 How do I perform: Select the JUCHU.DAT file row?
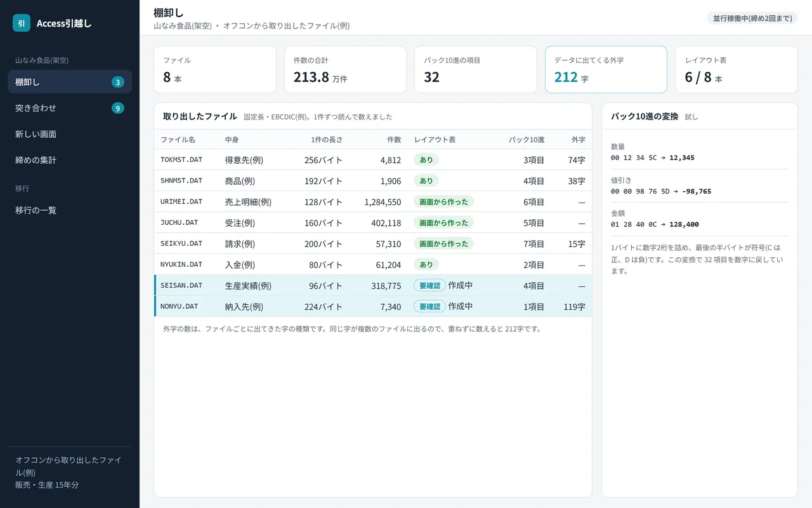pos(373,223)
